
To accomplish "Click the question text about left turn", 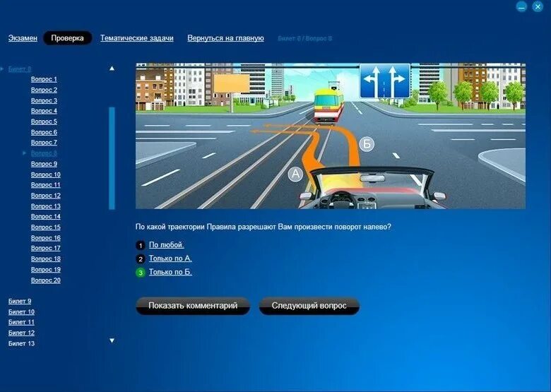I will 263,227.
